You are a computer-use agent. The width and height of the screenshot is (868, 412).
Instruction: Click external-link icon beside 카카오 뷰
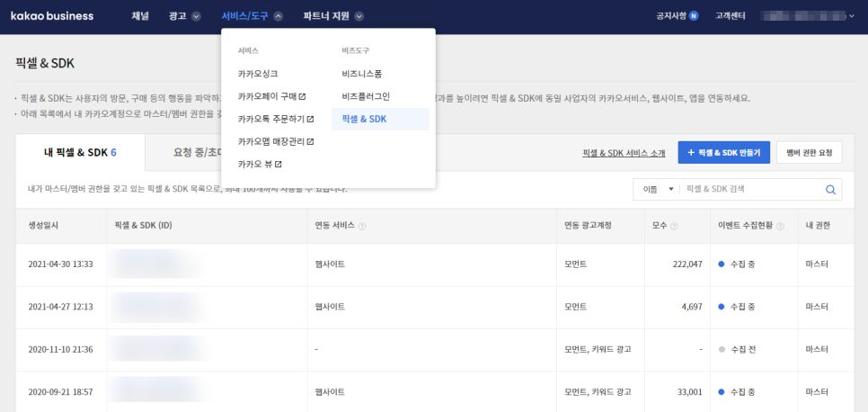point(279,164)
